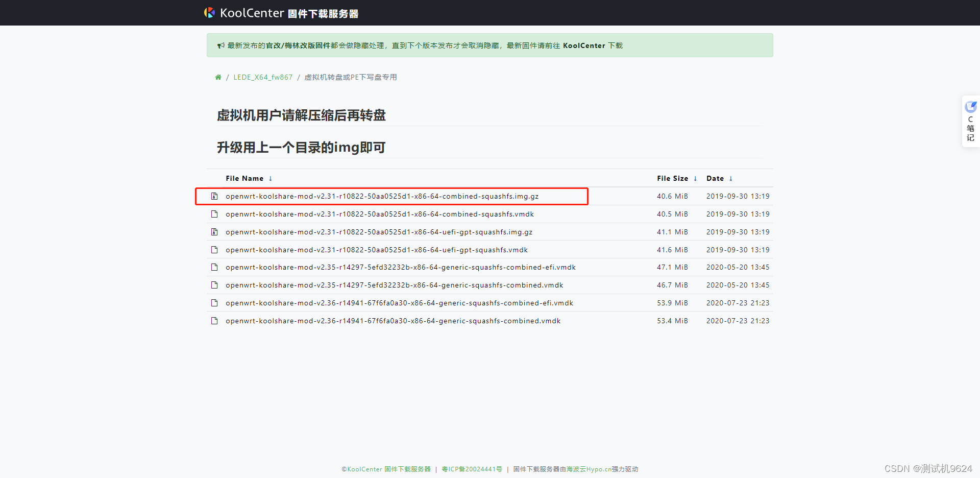Viewport: 980px width, 478px height.
Task: Download v2.31 uefi-gpt-squashfs.img.gz file
Action: 379,232
